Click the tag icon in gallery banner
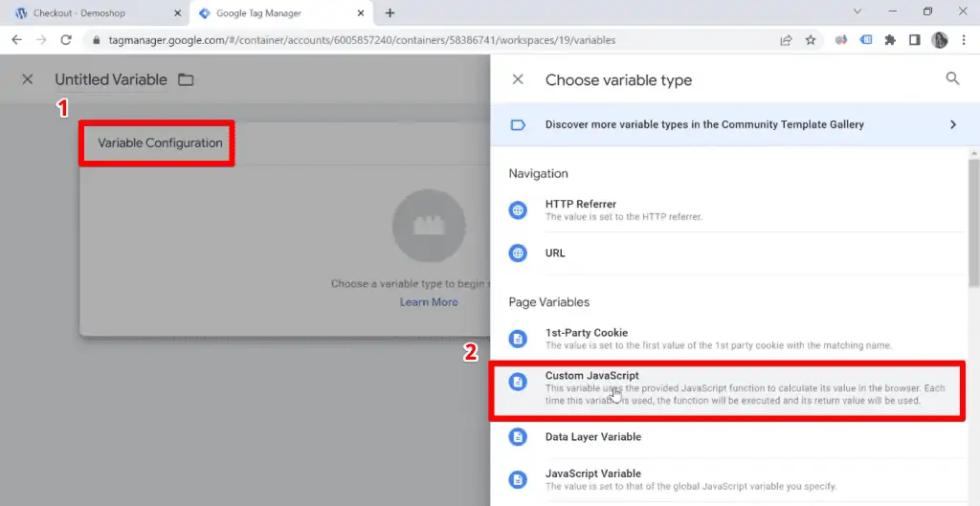Image resolution: width=980 pixels, height=506 pixels. click(x=518, y=125)
